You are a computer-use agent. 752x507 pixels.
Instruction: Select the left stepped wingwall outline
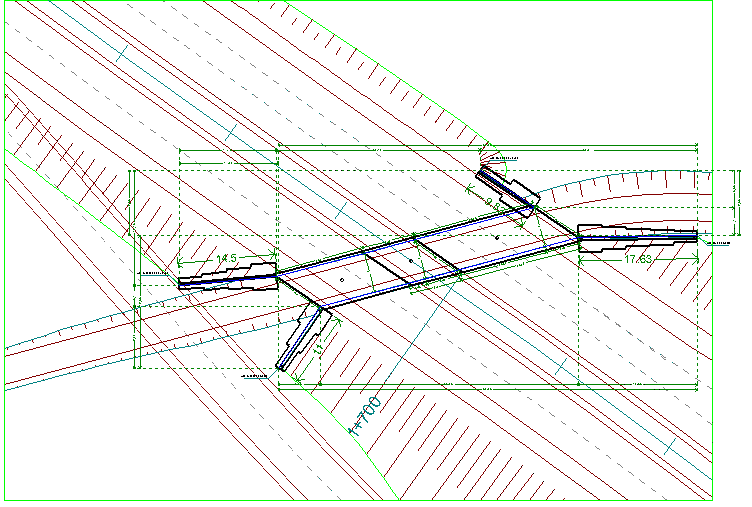(x=228, y=278)
